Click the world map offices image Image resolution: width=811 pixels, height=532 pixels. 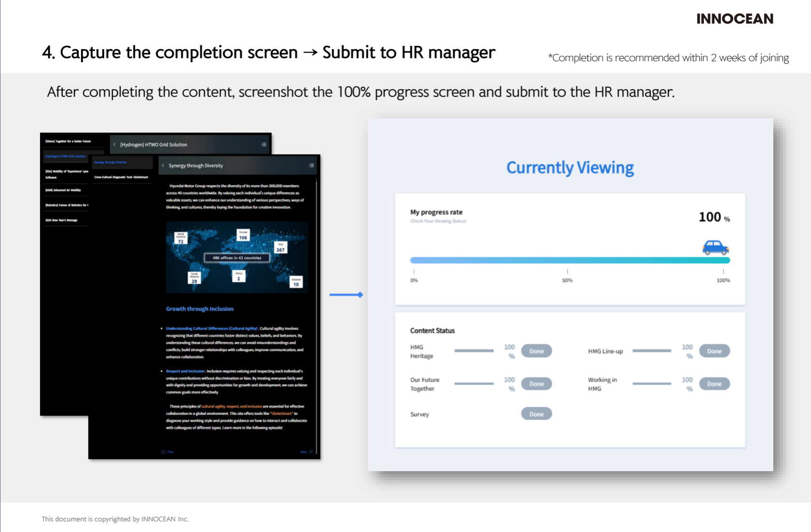(237, 257)
